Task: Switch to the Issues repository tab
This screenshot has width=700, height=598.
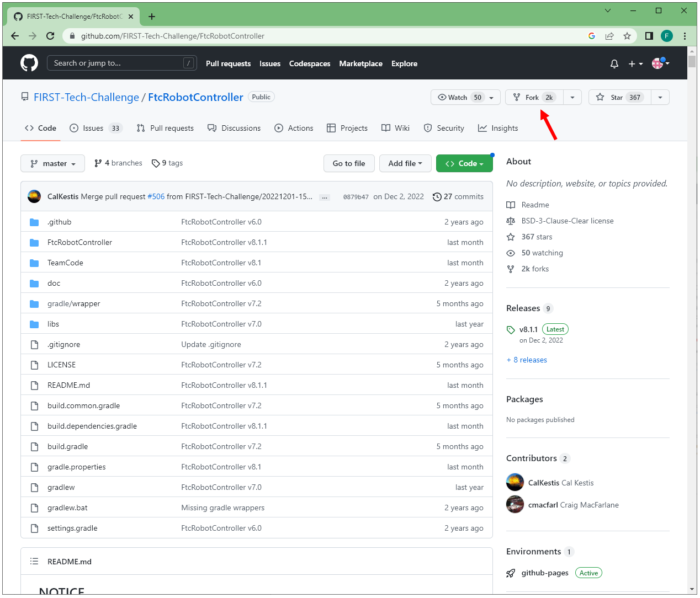Action: pos(96,128)
